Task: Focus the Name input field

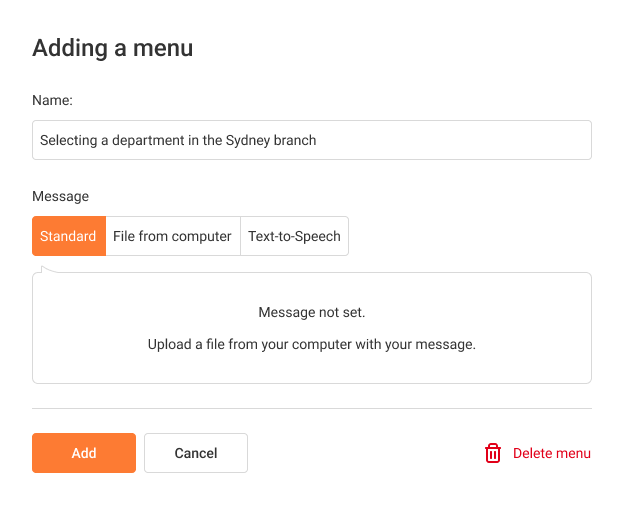Action: click(312, 140)
